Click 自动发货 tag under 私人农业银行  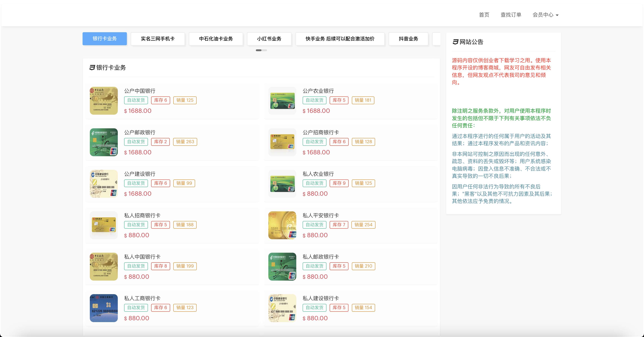click(314, 183)
